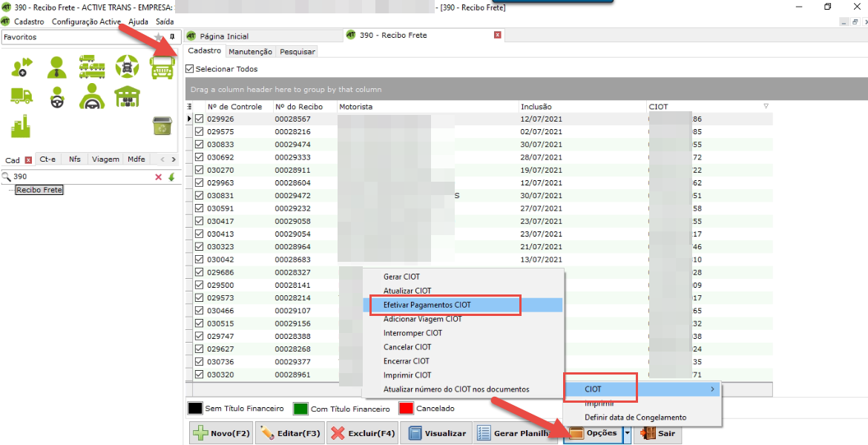Screen dimensions: 868x445
Task: Click the warehouse garage icon
Action: [127, 96]
